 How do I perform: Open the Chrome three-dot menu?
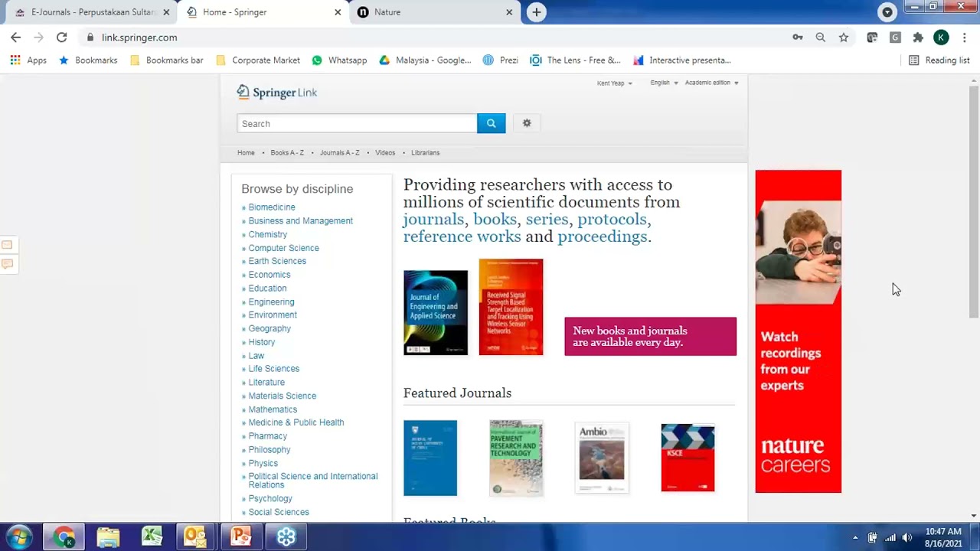(x=965, y=37)
